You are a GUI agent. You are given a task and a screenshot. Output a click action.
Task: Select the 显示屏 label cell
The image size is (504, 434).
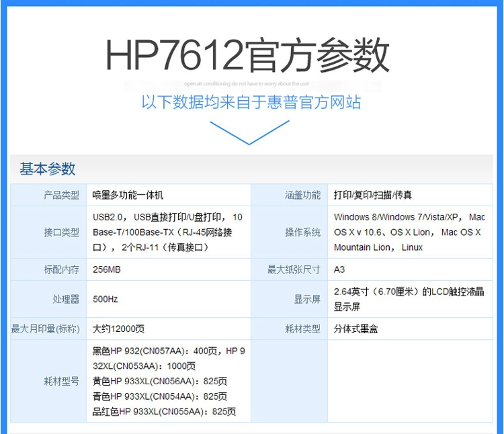[289, 299]
